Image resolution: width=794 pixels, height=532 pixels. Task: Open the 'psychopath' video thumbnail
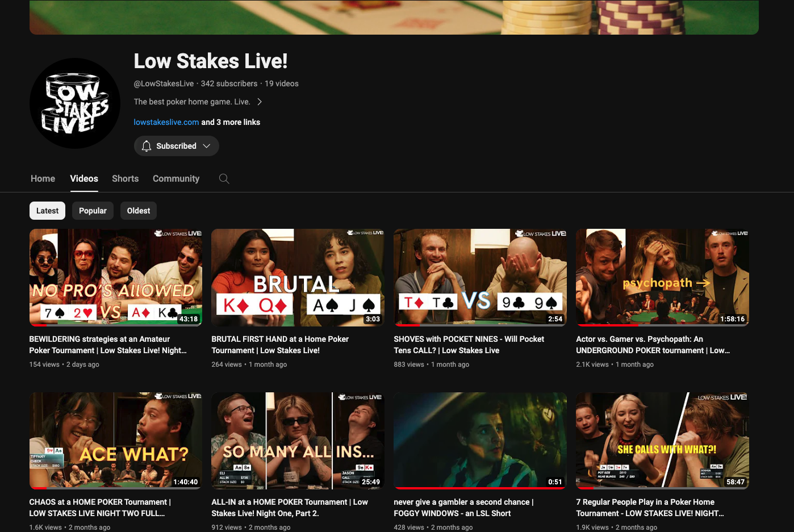pos(662,278)
